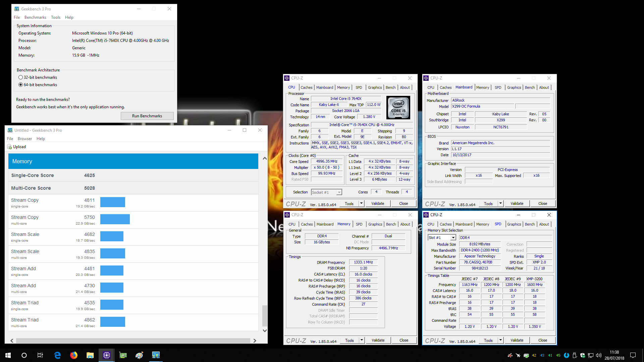The height and width of the screenshot is (362, 644).
Task: Click the Geekbench 3 Pro title bar icon
Action: click(17, 9)
